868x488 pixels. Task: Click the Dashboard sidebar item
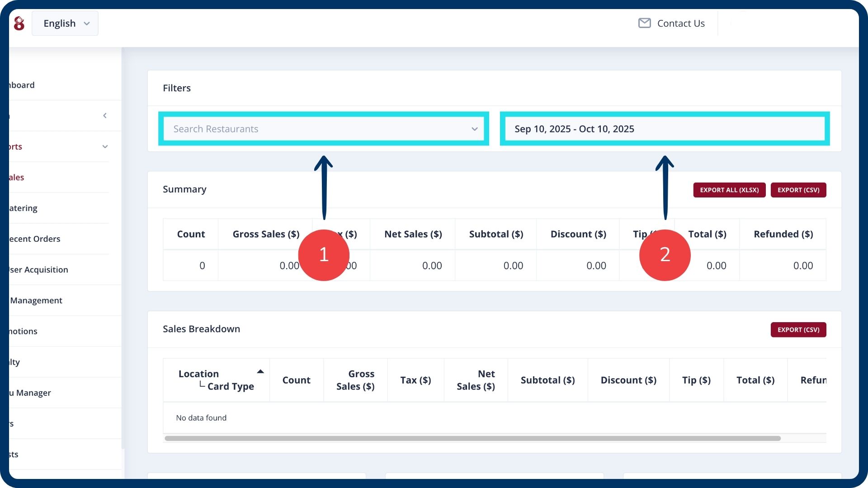(x=22, y=85)
